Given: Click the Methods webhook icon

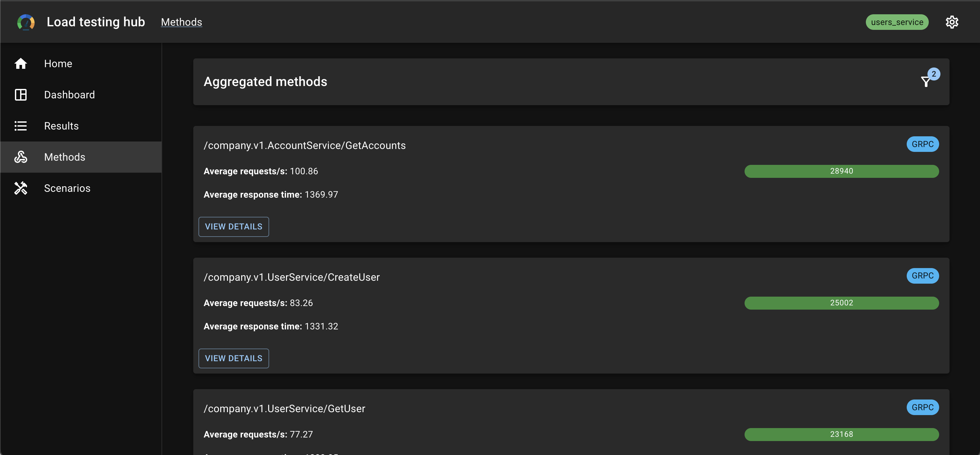Looking at the screenshot, I should [x=20, y=157].
